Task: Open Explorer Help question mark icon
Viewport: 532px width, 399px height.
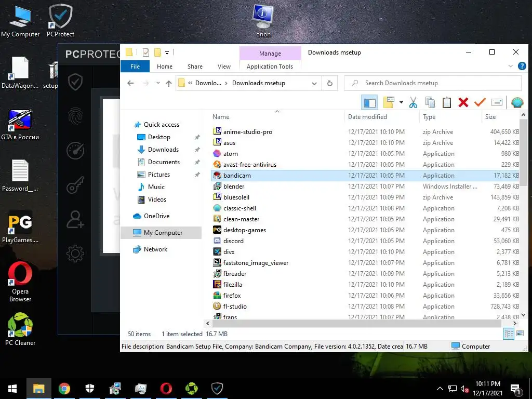Action: tap(522, 66)
